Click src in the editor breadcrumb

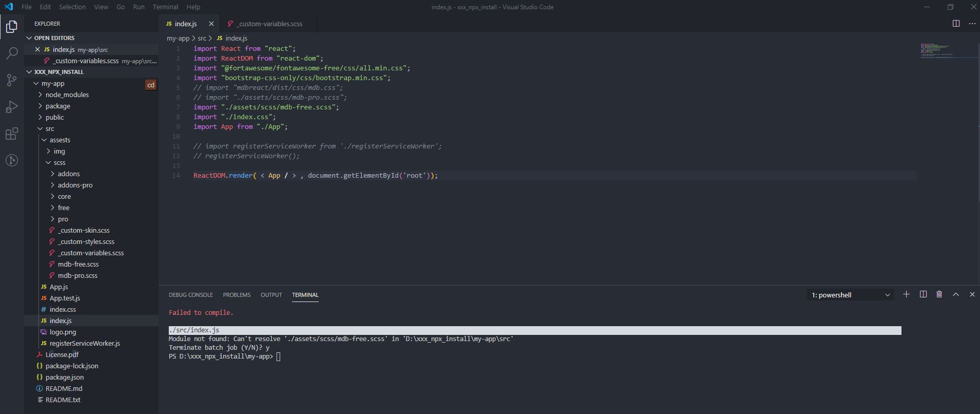[202, 38]
